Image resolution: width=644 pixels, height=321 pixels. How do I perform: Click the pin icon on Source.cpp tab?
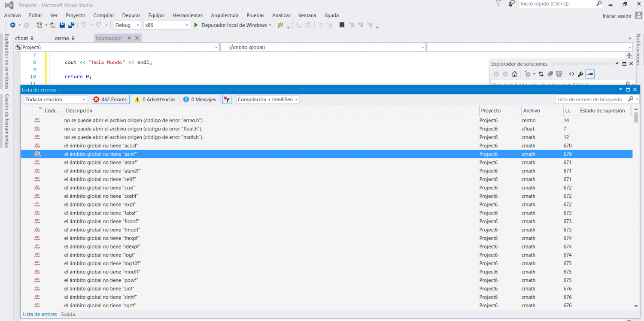(x=128, y=38)
